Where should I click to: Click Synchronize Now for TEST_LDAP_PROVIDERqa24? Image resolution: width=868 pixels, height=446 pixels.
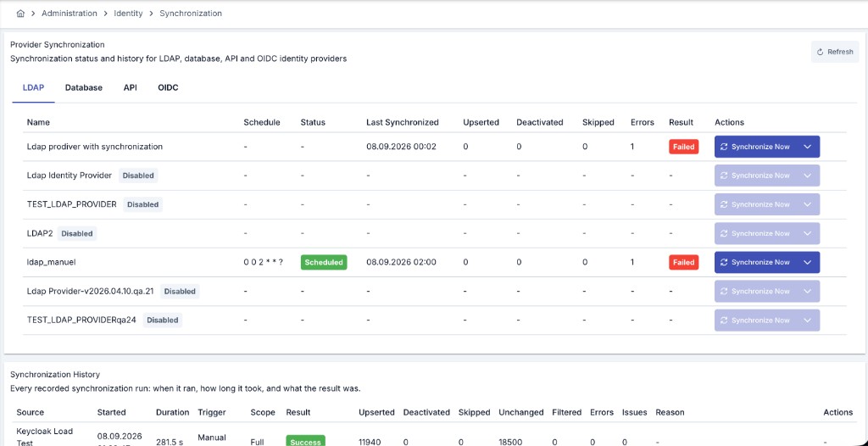(754, 321)
